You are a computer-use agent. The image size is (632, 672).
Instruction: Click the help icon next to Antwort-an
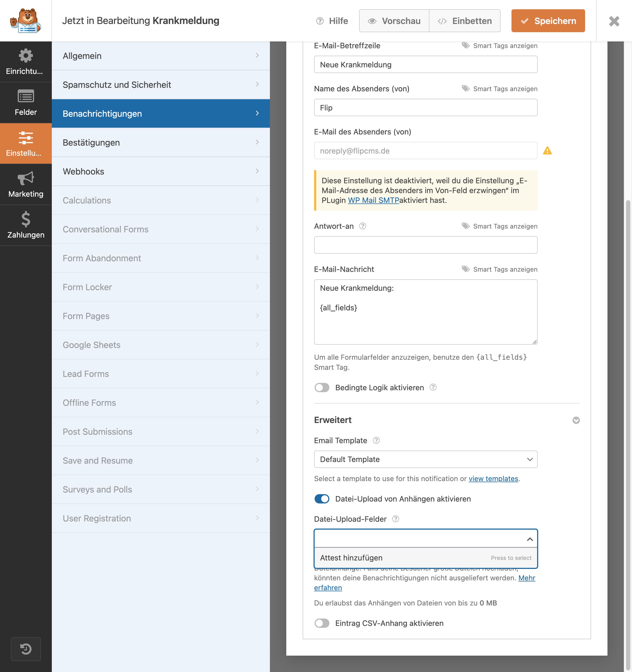[x=363, y=226]
